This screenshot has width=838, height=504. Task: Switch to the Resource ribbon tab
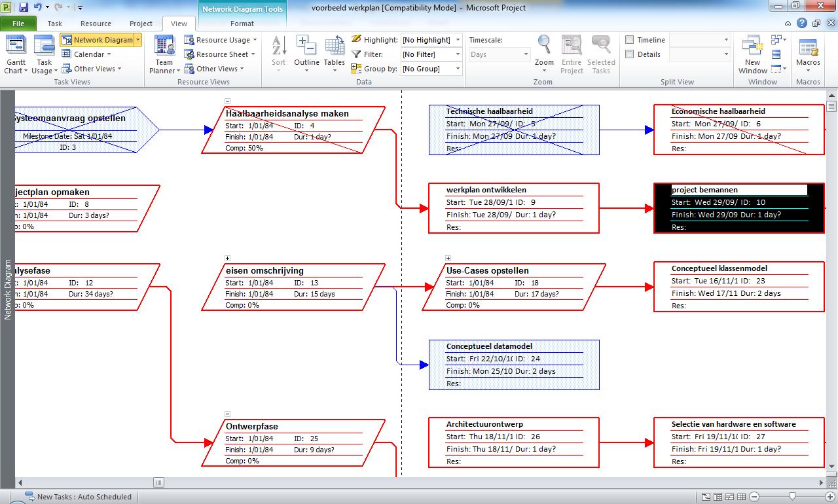96,24
